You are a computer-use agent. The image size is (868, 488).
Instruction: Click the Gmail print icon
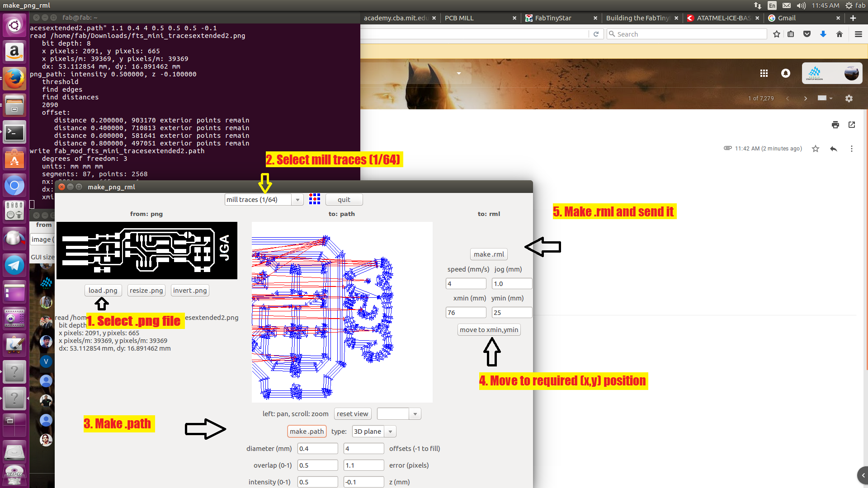pyautogui.click(x=835, y=125)
